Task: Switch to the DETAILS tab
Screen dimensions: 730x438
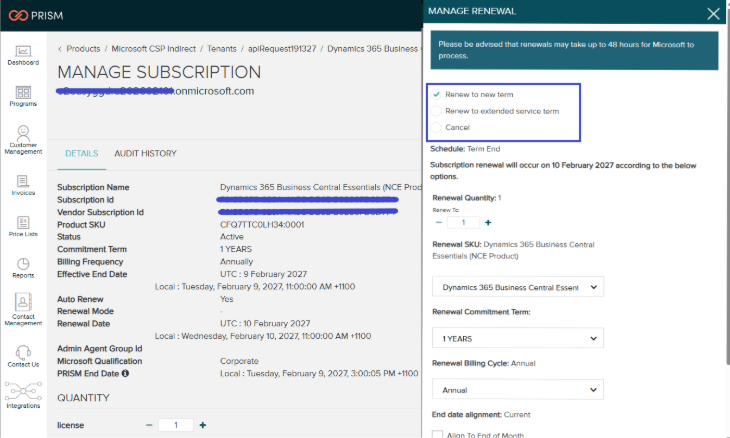Action: 81,154
